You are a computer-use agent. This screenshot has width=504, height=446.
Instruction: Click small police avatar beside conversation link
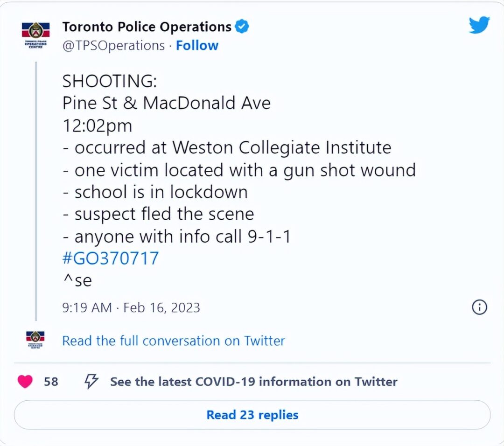click(35, 340)
